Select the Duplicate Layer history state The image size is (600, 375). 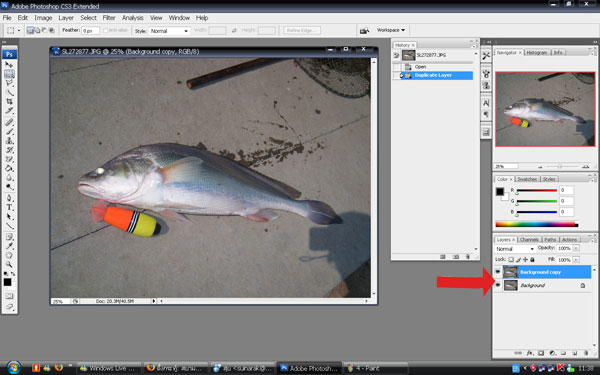433,75
